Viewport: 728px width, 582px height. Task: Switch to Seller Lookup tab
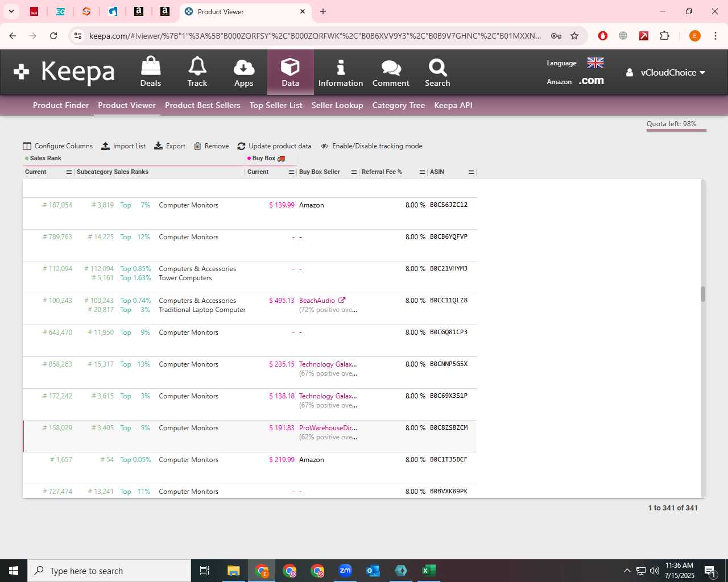pos(337,105)
